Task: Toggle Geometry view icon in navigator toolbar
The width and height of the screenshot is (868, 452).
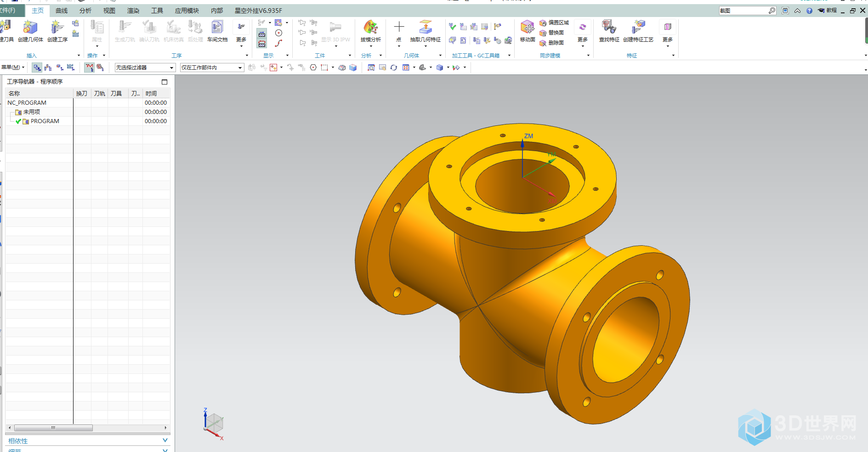Action: (x=60, y=68)
